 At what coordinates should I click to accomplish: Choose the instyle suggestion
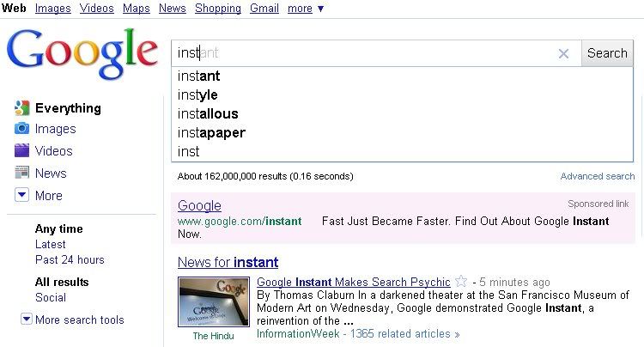tap(197, 94)
